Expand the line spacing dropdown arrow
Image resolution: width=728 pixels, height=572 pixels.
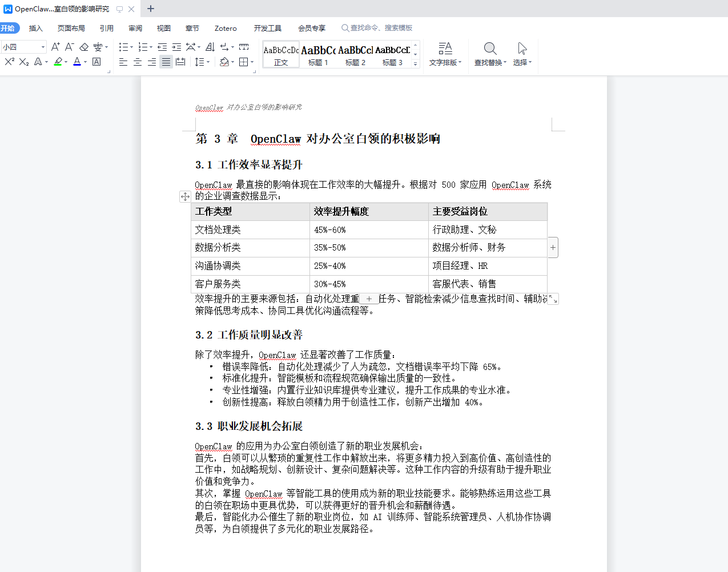pos(208,62)
